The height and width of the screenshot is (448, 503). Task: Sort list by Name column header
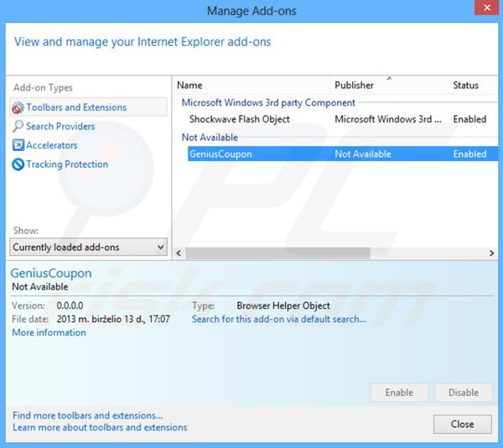tap(251, 85)
